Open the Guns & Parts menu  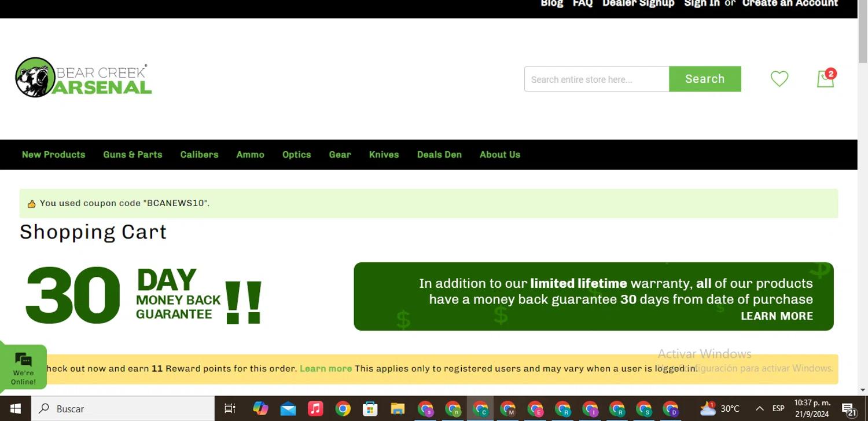click(133, 155)
